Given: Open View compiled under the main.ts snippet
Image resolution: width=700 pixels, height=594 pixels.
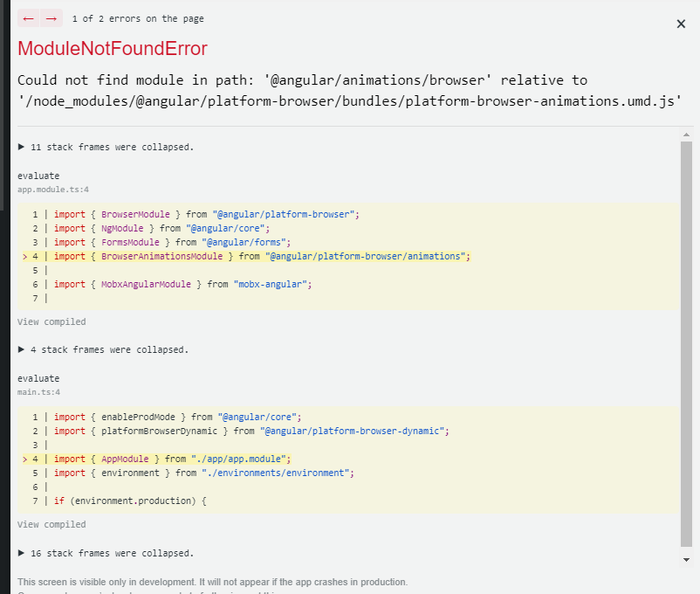Looking at the screenshot, I should pos(51,524).
